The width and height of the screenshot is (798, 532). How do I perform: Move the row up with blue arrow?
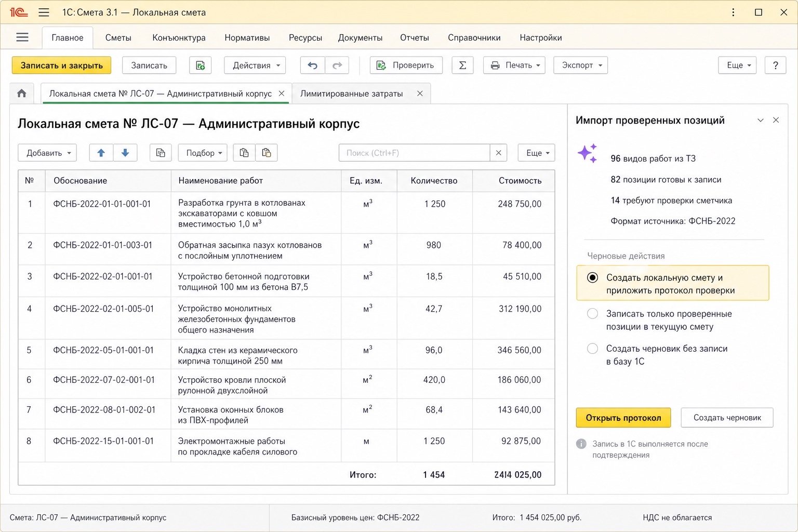101,153
